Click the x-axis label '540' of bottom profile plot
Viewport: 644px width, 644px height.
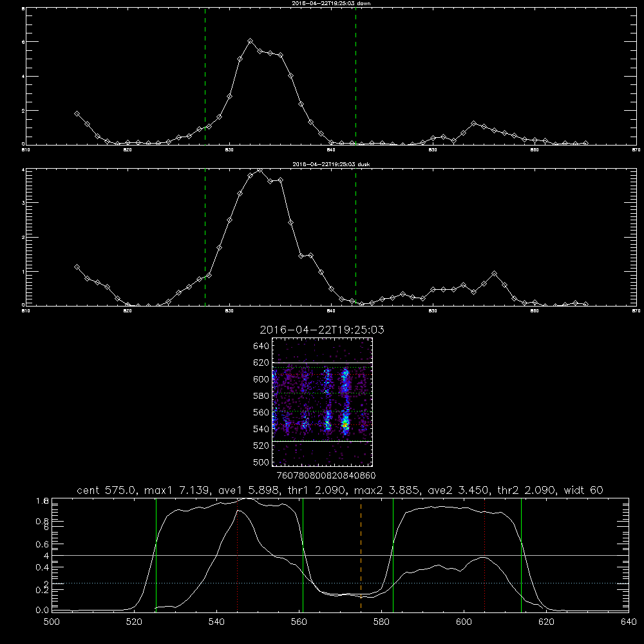point(216,622)
